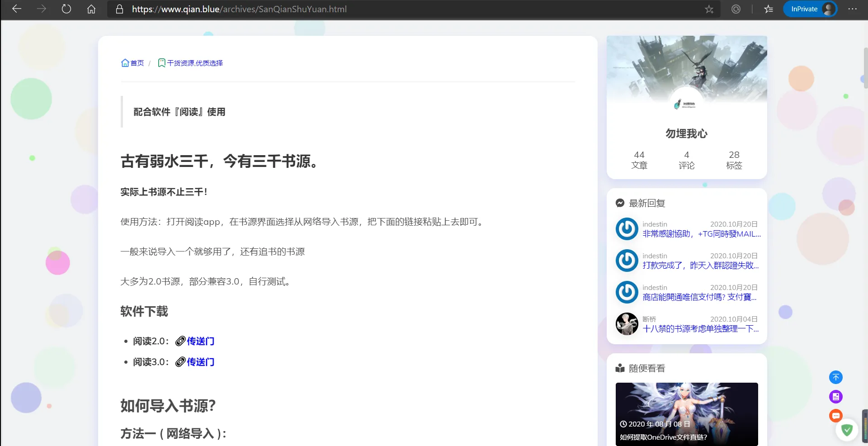Open the InPrivate profile button

point(810,9)
